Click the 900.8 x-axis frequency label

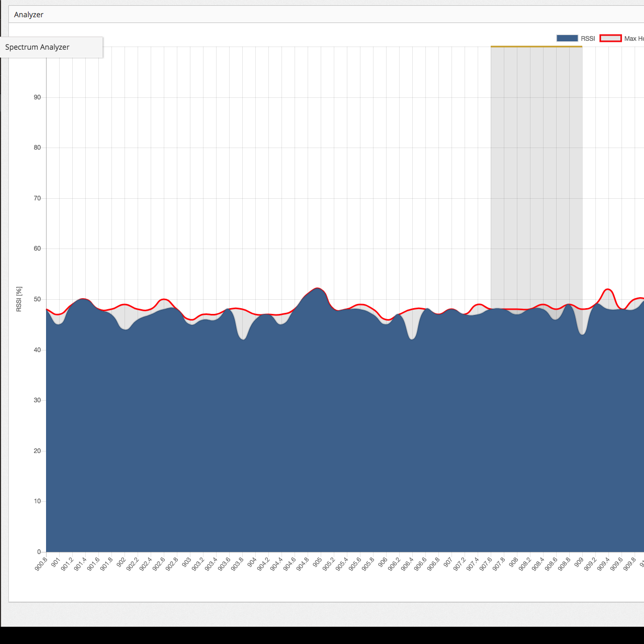pyautogui.click(x=42, y=563)
